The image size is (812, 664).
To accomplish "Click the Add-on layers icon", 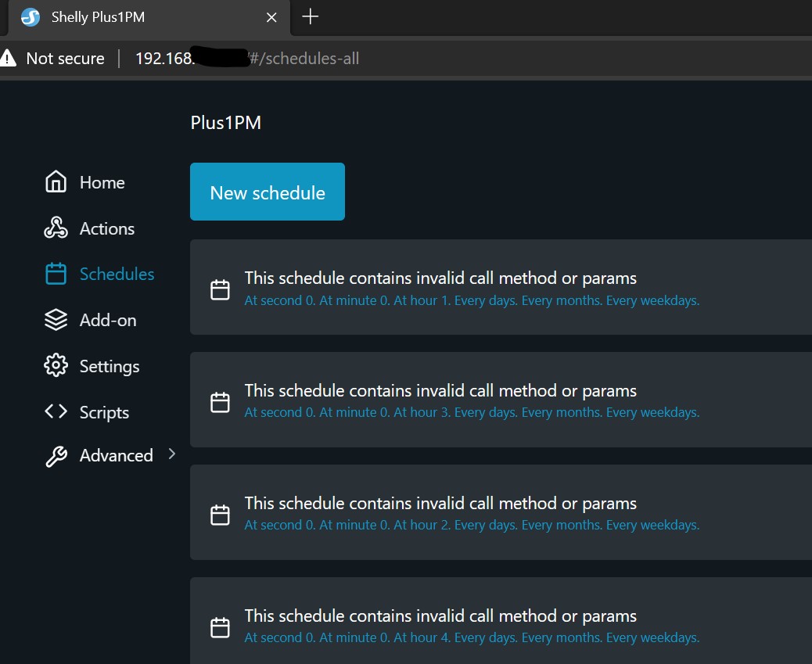I will point(56,320).
